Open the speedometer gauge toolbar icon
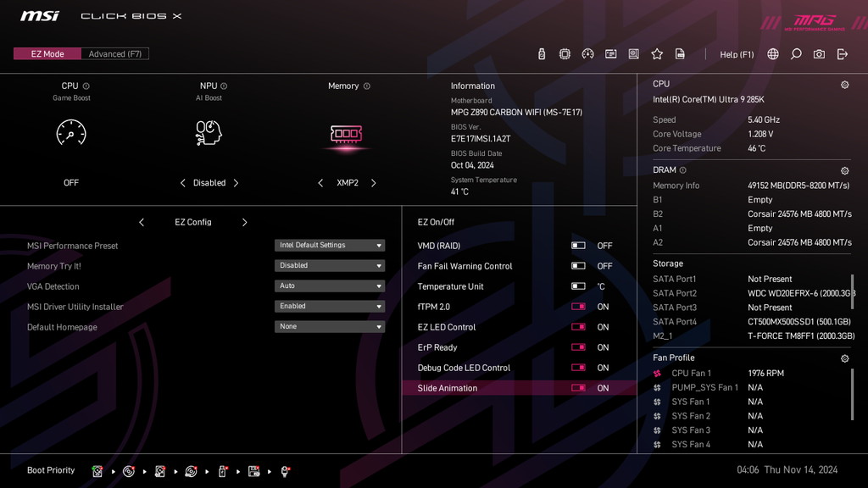 pyautogui.click(x=588, y=53)
